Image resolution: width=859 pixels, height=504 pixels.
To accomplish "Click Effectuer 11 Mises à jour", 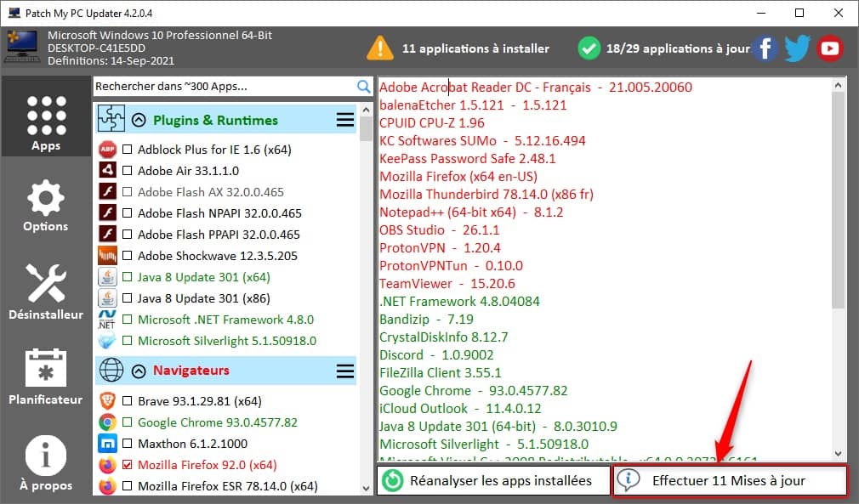I will click(729, 480).
